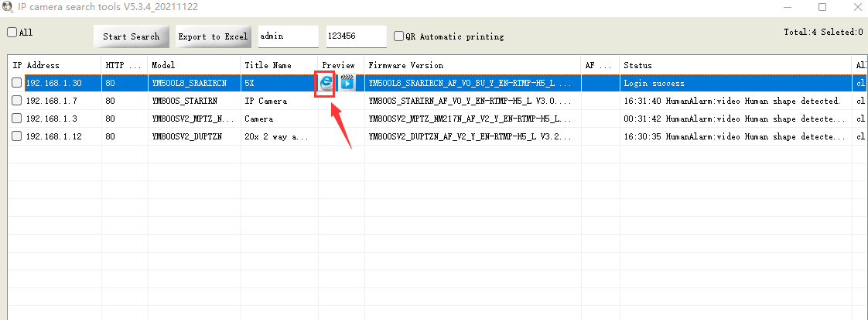Click the Title Name column header
This screenshot has height=320, width=868.
[279, 65]
